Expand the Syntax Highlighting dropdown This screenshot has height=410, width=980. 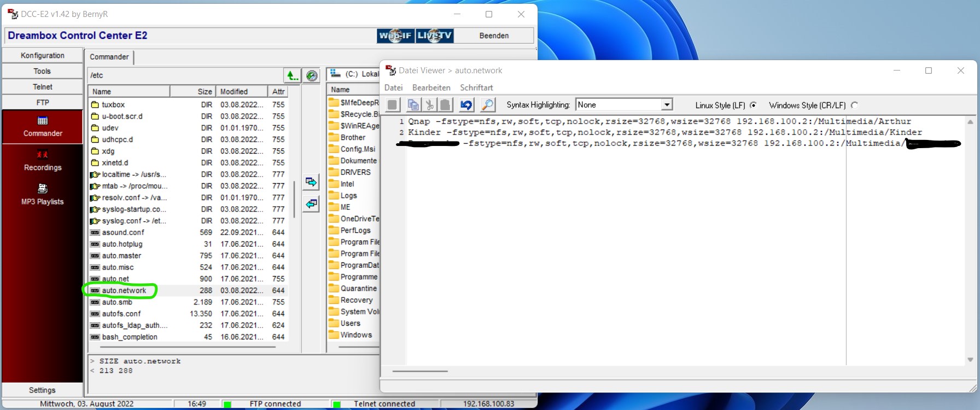(x=667, y=105)
